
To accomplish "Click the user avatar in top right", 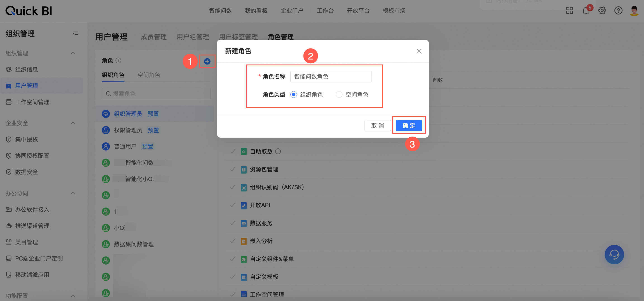I will click(634, 11).
